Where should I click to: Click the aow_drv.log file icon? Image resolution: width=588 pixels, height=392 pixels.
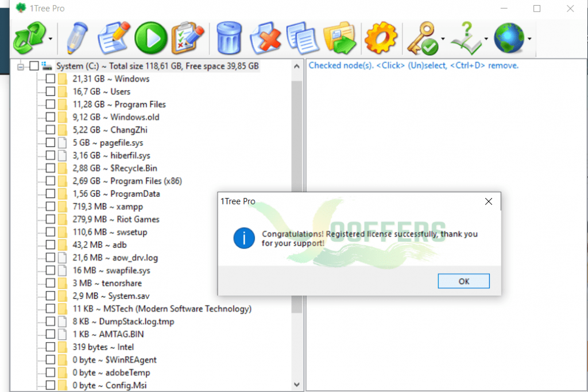pyautogui.click(x=63, y=258)
